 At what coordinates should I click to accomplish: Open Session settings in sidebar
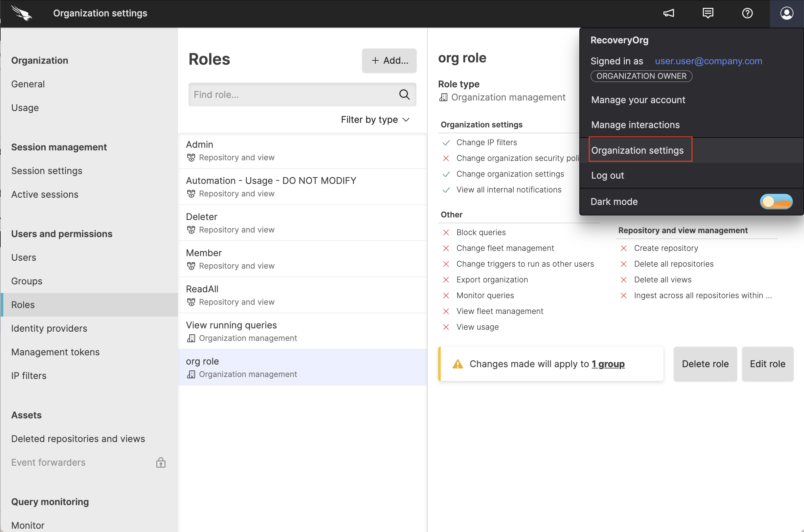click(x=47, y=171)
